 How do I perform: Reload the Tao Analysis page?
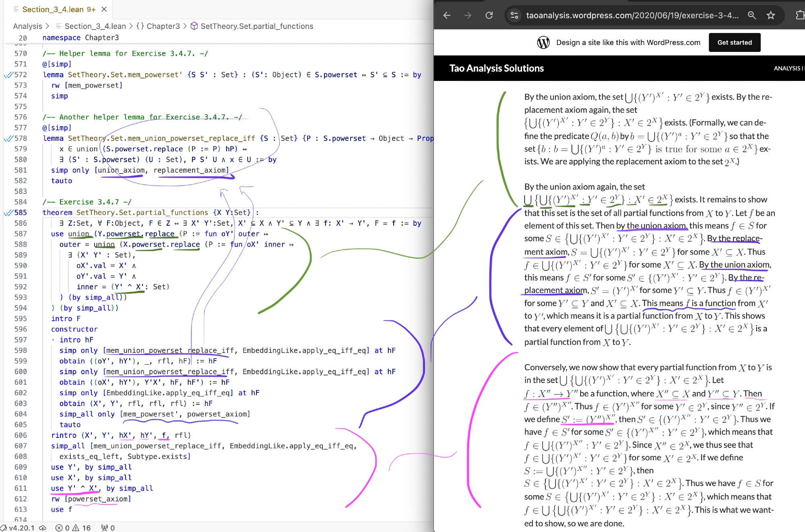[x=489, y=15]
